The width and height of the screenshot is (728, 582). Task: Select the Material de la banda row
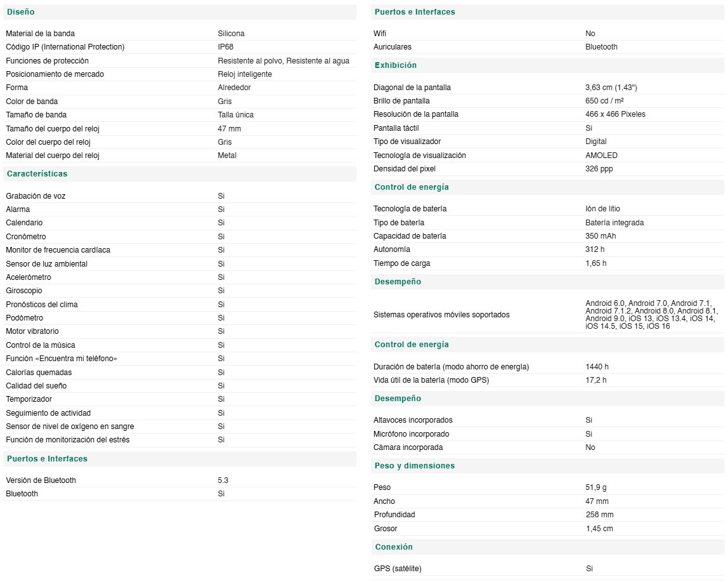(x=179, y=34)
